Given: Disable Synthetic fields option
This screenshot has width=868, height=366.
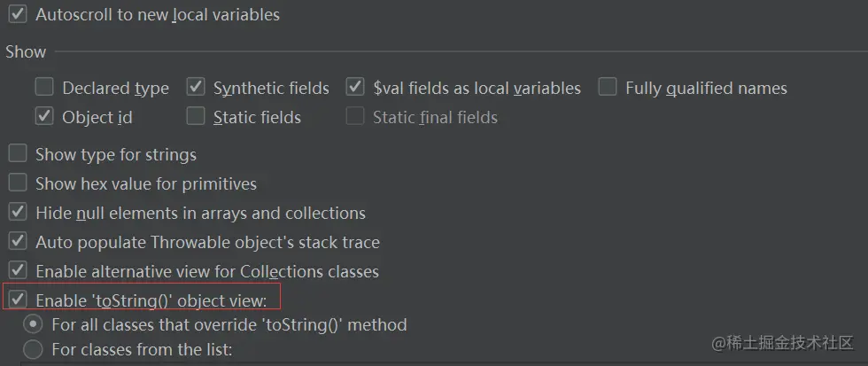Looking at the screenshot, I should tap(196, 88).
